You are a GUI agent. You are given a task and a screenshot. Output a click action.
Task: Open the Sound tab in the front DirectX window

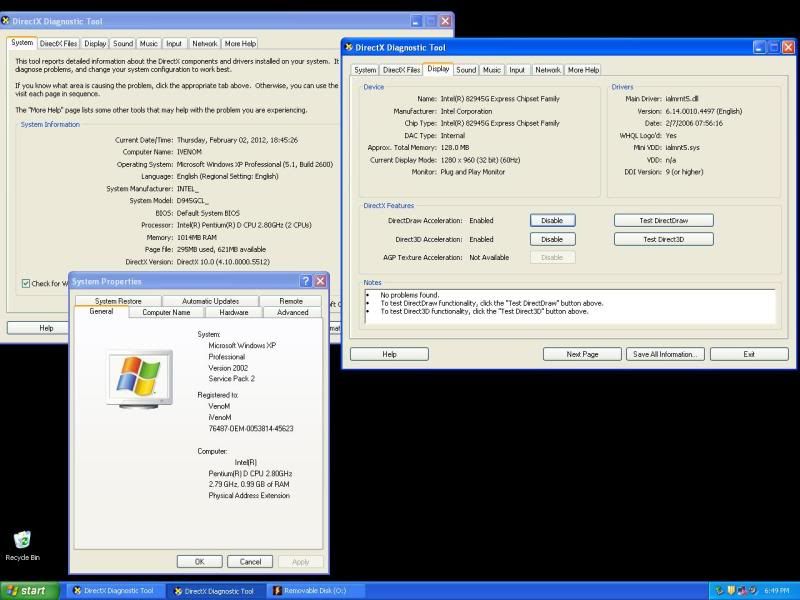(466, 70)
